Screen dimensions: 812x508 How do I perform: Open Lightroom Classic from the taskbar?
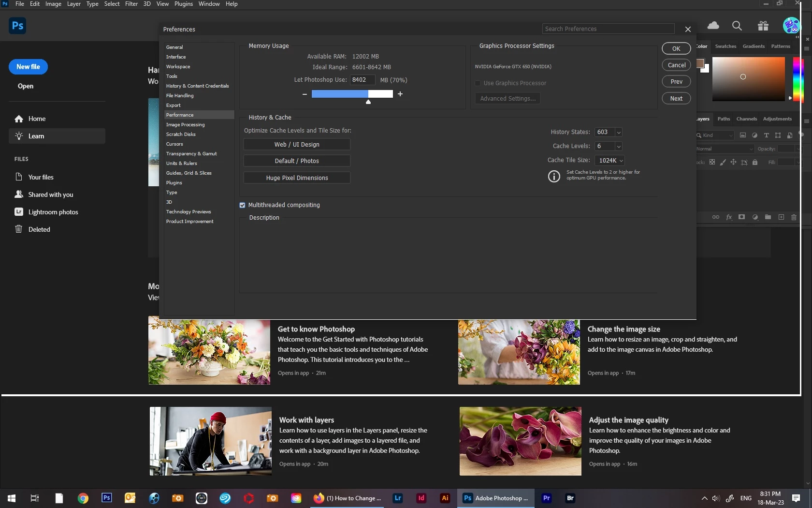[x=398, y=498]
